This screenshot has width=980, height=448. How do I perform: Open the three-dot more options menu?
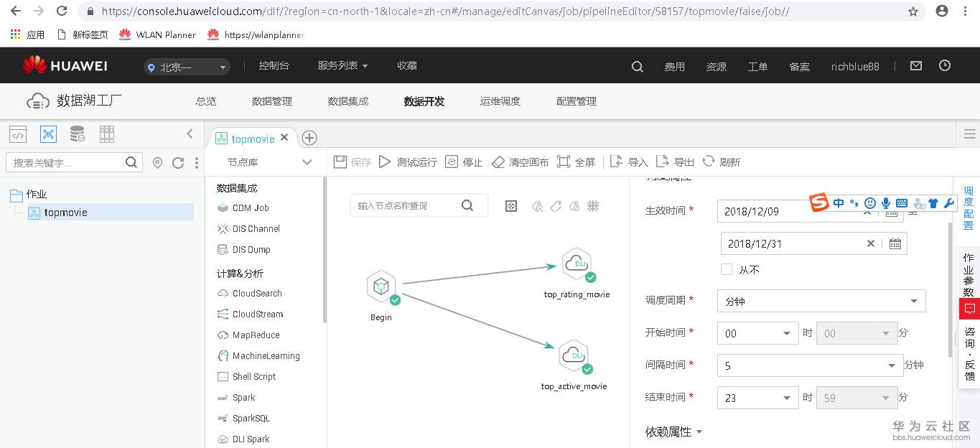pyautogui.click(x=197, y=163)
